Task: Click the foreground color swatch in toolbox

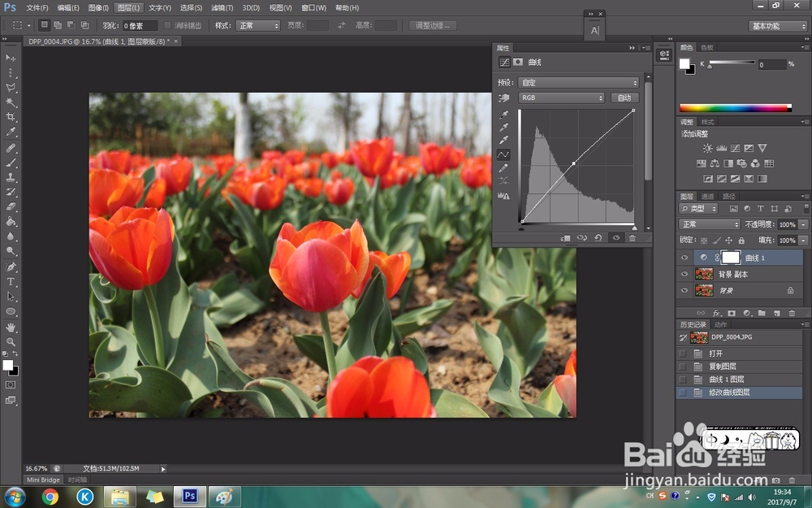Action: click(x=8, y=365)
